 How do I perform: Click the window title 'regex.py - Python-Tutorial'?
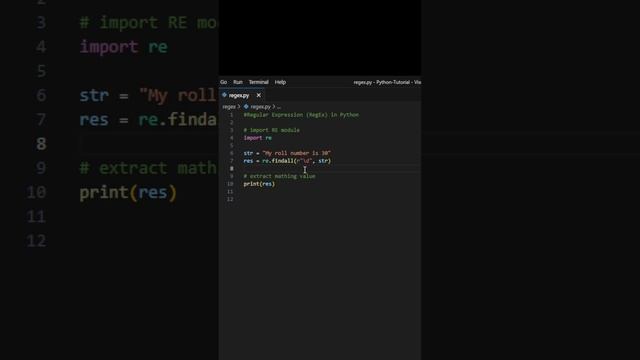point(381,82)
